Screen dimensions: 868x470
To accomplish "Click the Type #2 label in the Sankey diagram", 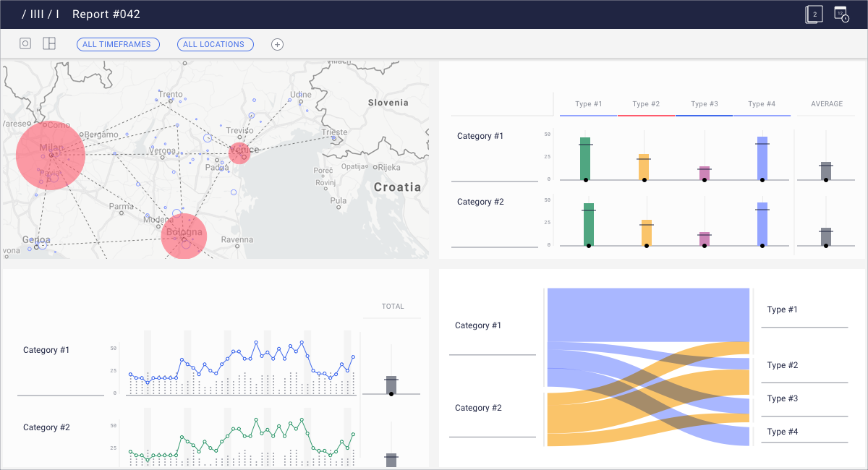I will tap(783, 365).
